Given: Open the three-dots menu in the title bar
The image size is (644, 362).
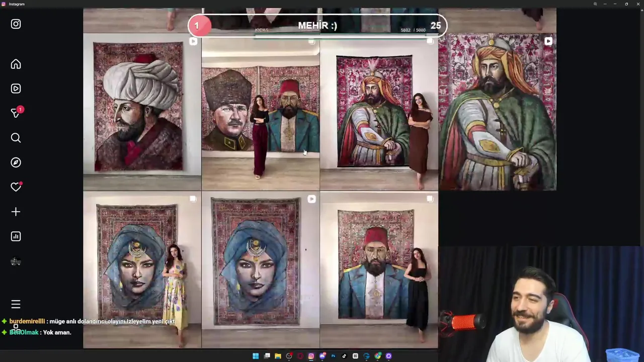Looking at the screenshot, I should pyautogui.click(x=605, y=4).
